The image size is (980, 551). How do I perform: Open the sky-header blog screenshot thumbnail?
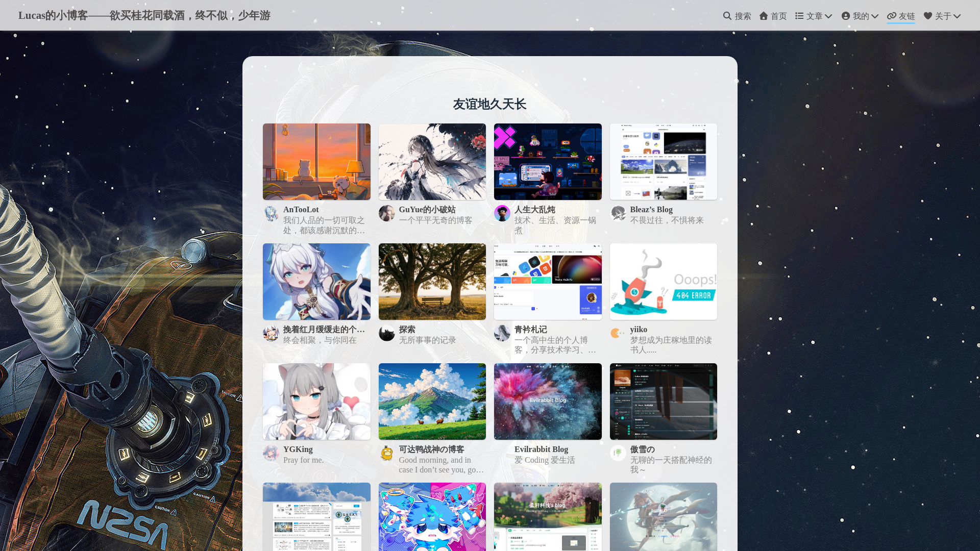(x=316, y=517)
